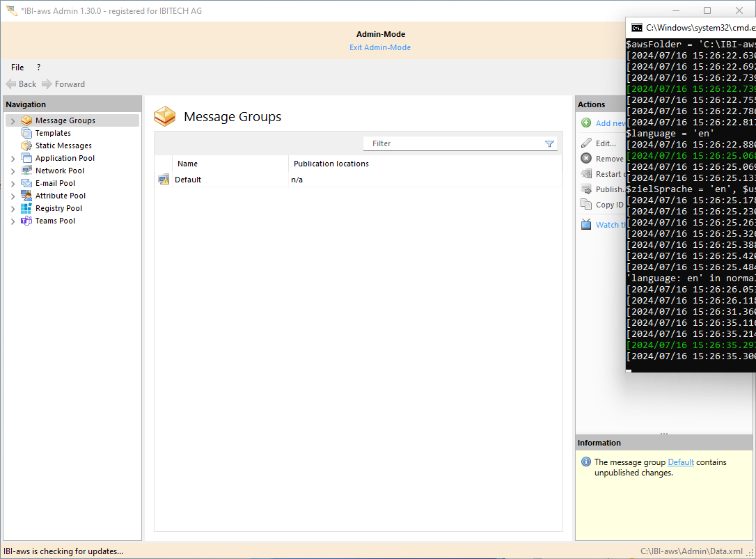This screenshot has width=756, height=559.
Task: Click the Teams Pool icon
Action: pos(26,221)
